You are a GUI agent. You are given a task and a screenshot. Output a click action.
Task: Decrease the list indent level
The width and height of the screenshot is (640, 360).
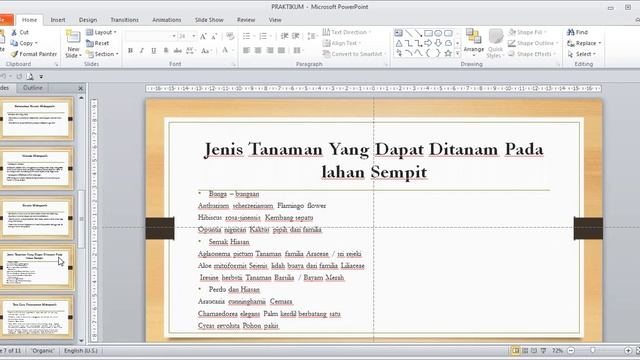[284, 36]
